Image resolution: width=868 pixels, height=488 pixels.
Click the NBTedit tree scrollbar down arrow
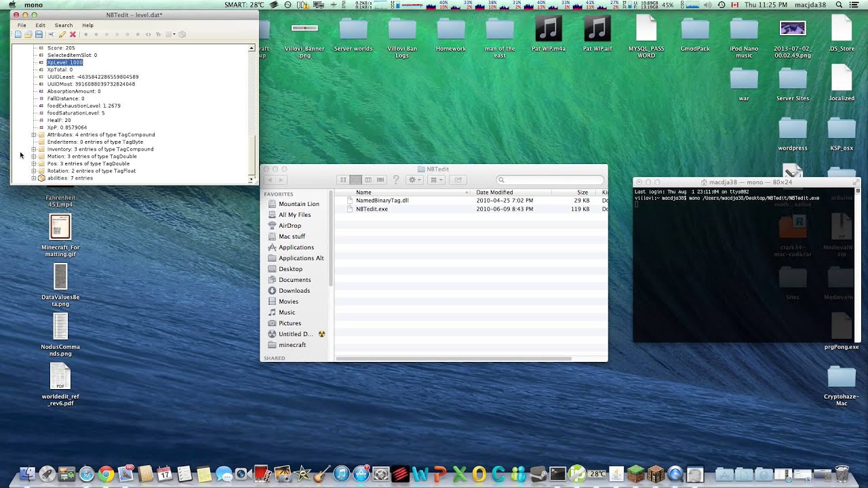252,180
